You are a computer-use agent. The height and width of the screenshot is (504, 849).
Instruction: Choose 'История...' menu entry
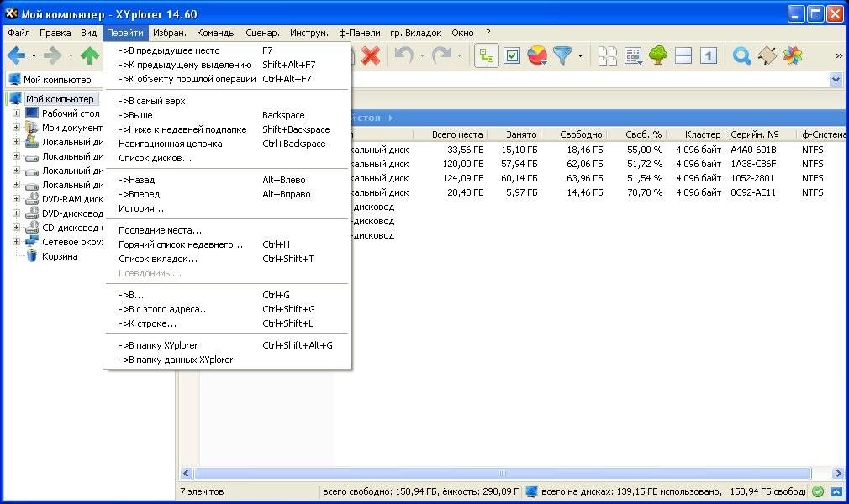[228, 208]
